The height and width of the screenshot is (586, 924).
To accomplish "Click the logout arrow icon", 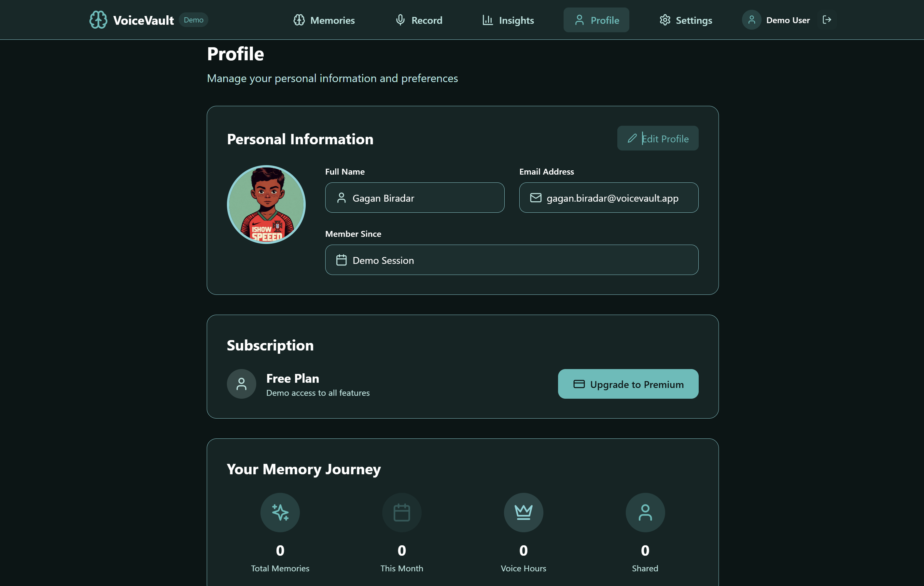I will point(827,20).
